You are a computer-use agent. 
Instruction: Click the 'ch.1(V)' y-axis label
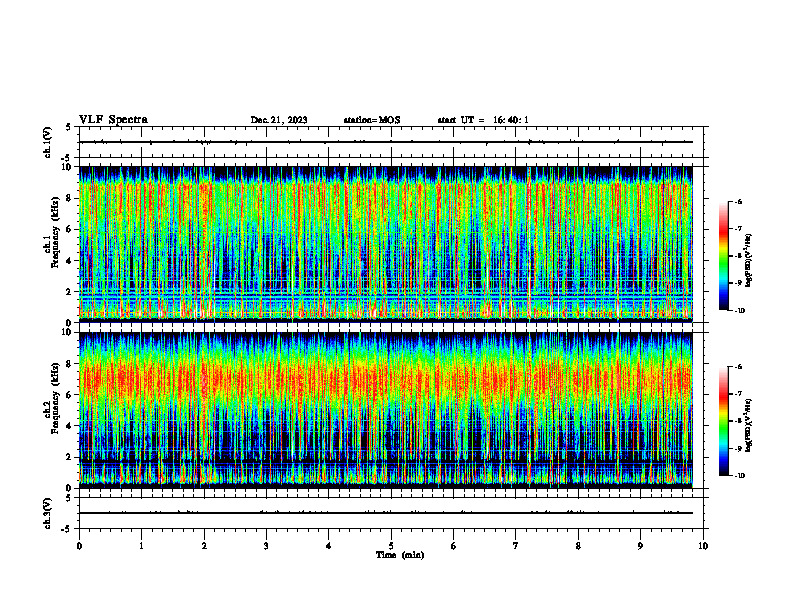point(48,142)
